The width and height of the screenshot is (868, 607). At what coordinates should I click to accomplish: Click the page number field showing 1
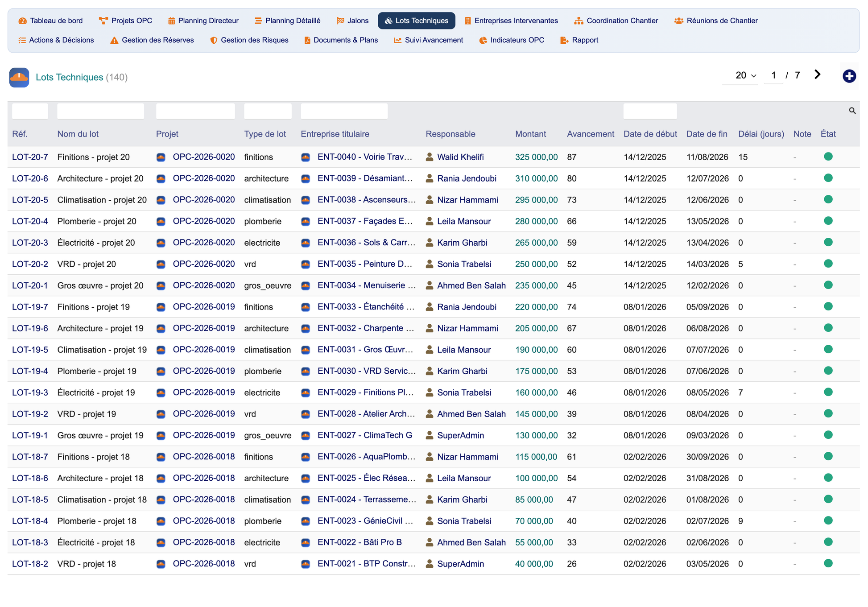click(773, 75)
